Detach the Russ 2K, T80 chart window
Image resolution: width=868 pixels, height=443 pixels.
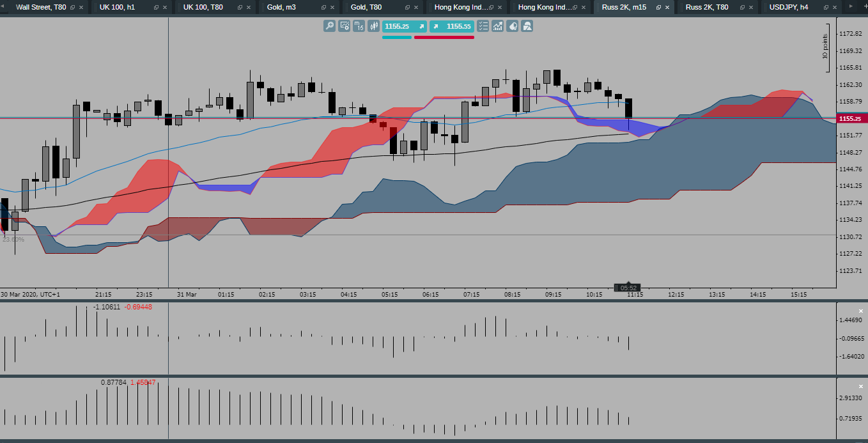point(742,8)
